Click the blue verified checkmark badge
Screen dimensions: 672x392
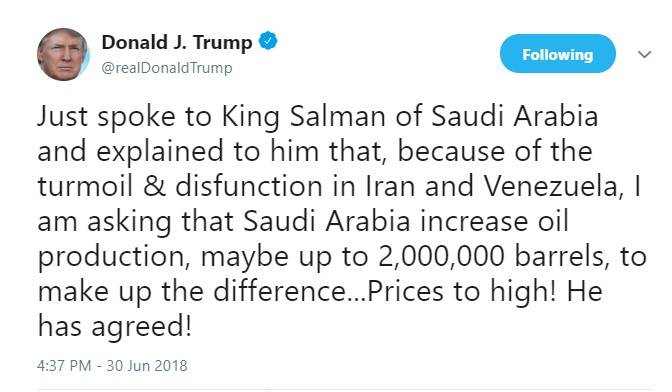point(268,41)
